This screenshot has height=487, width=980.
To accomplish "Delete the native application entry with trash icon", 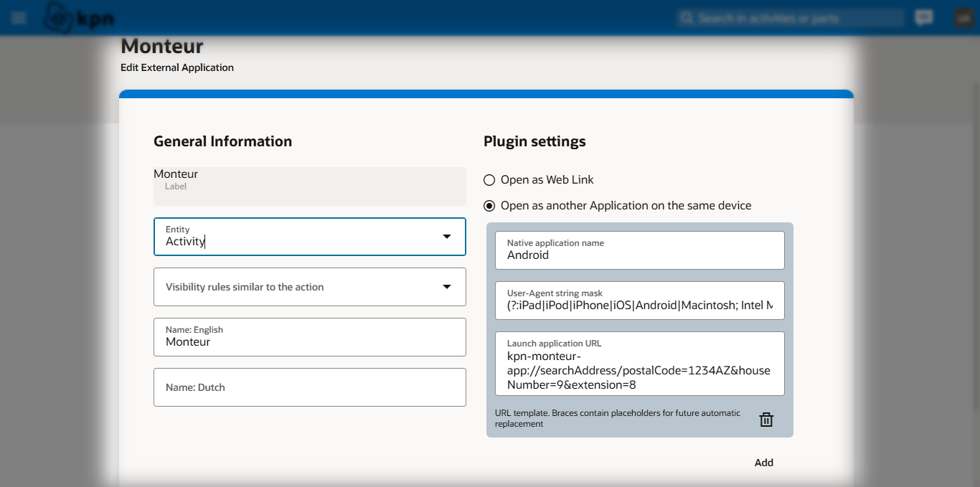I will (766, 420).
